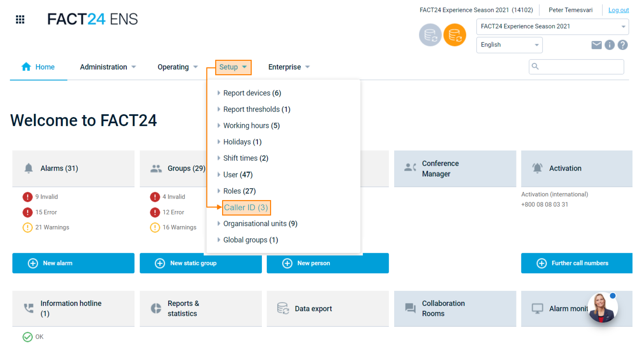Click the red icon beside 9 Invalid

[x=28, y=197]
